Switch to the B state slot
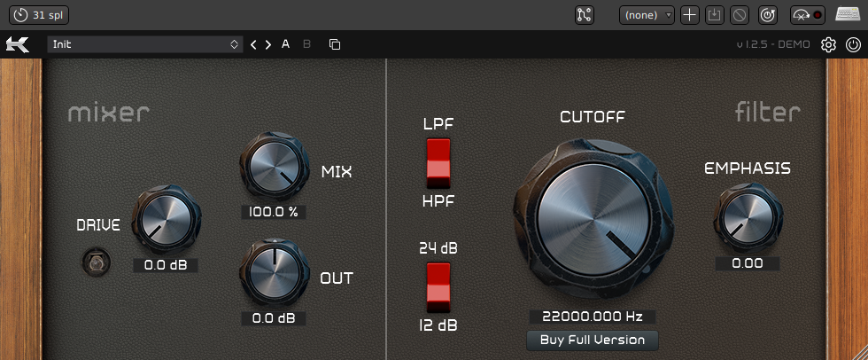Screen dimensions: 868x360 pos(307,44)
